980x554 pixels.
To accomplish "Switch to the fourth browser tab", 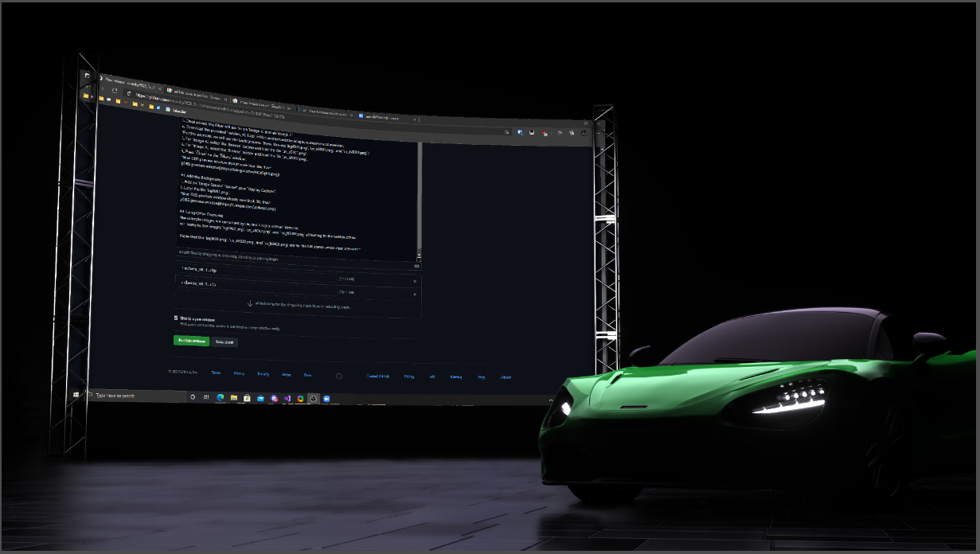I will click(x=325, y=113).
